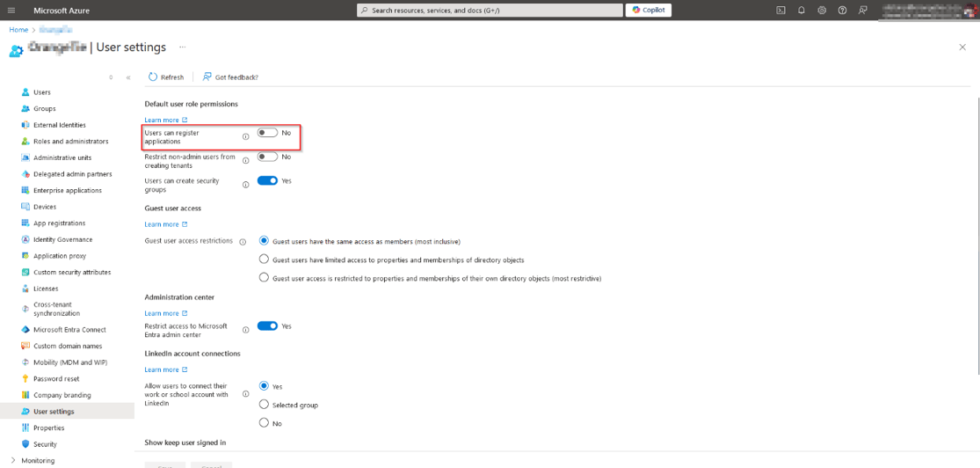Screen dimensions: 980x468
Task: Toggle Users can register applications
Action: coord(267,133)
